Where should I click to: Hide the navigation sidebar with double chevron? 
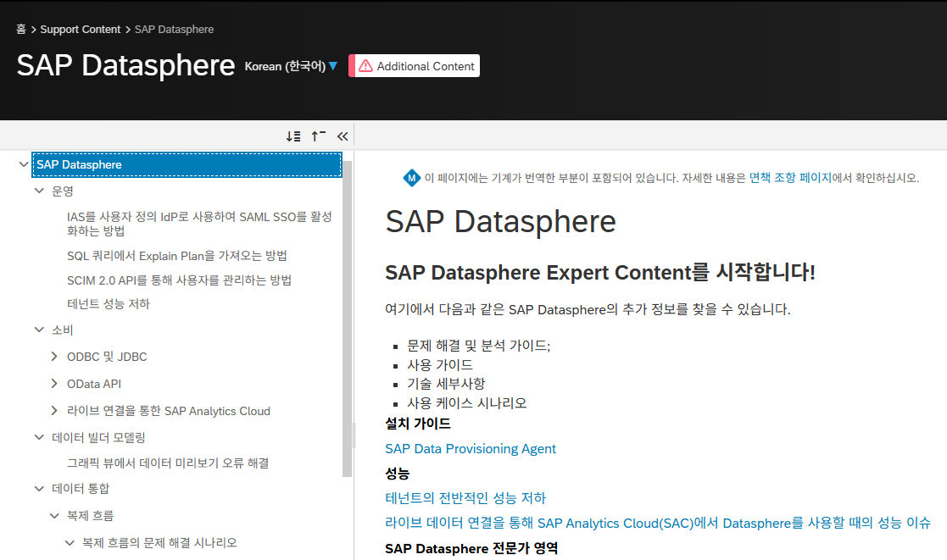[x=343, y=136]
